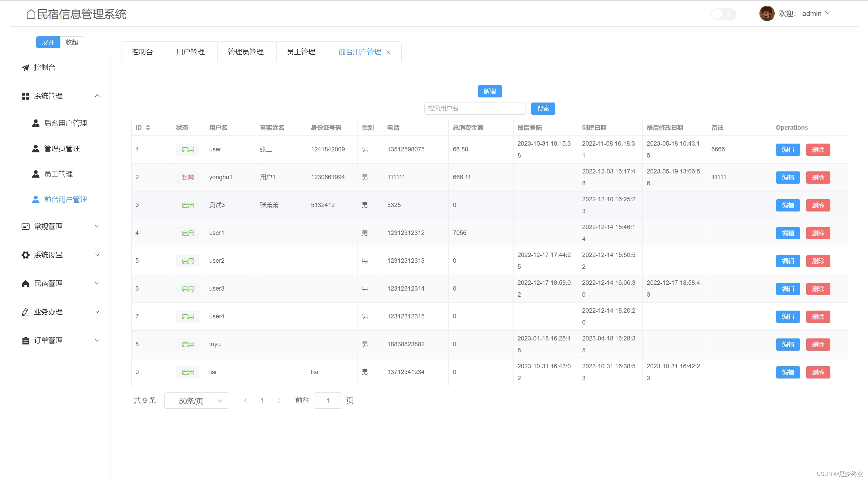This screenshot has height=480, width=868.
Task: Click the 封禁 status tag for yonghu1
Action: [188, 178]
